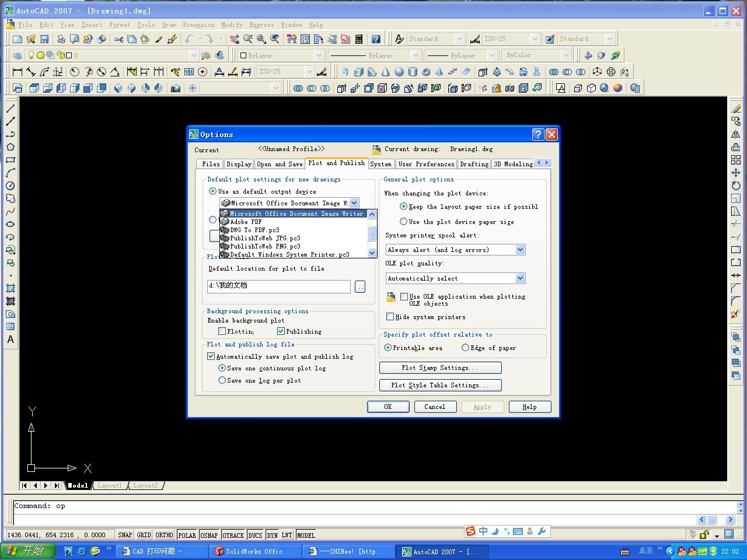The width and height of the screenshot is (747, 560).
Task: Click the Help button in Options dialog
Action: pos(529,407)
